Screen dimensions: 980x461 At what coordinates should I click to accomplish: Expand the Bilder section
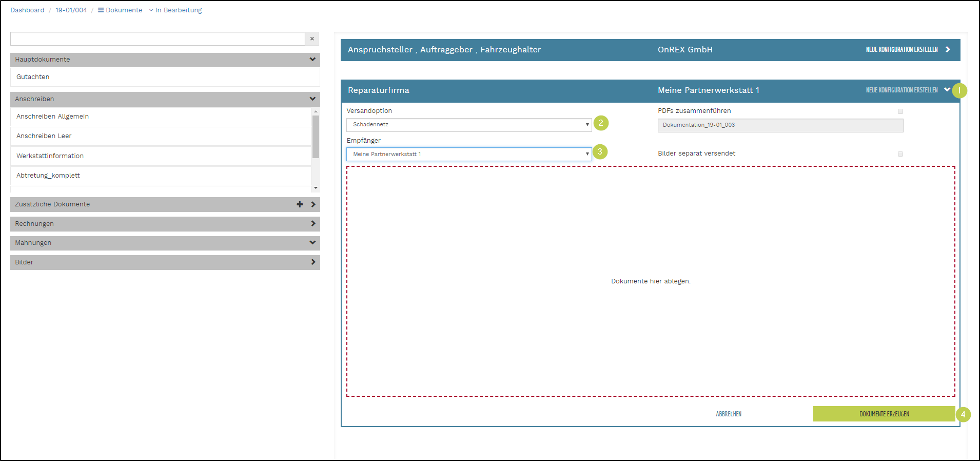tap(313, 262)
